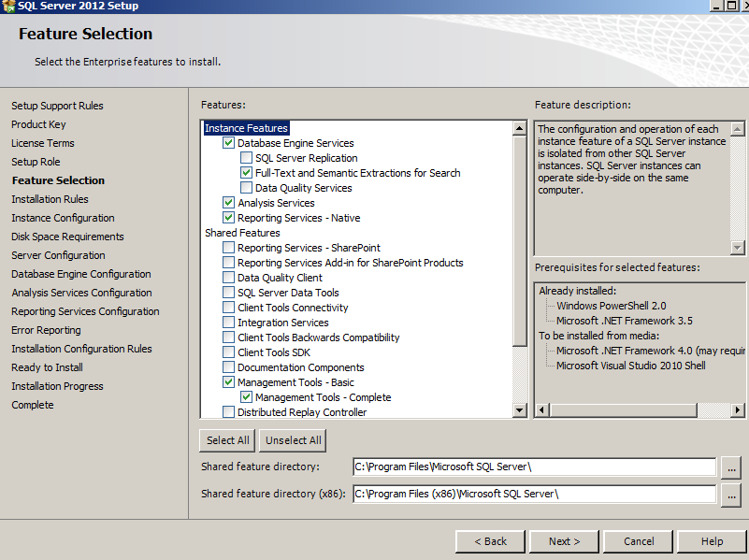Check the Client Tools Connectivity option
The height and width of the screenshot is (560, 749).
pyautogui.click(x=228, y=308)
